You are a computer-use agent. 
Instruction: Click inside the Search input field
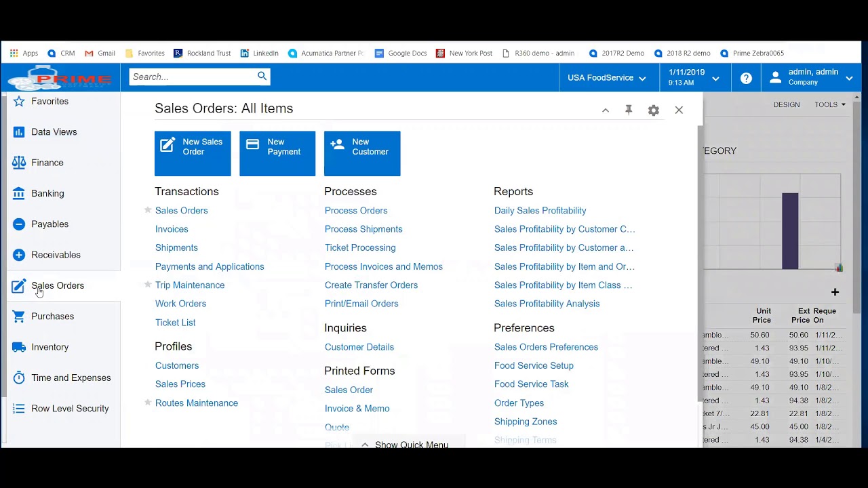193,77
